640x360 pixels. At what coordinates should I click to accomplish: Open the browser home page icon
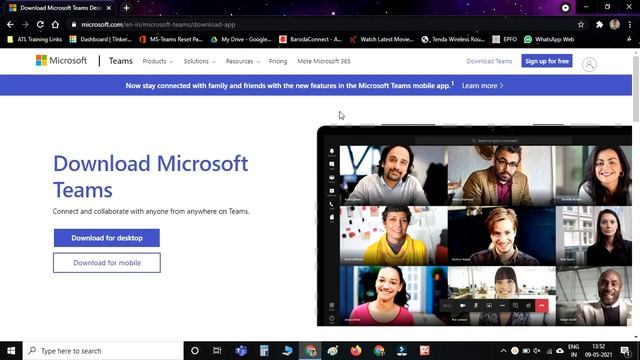click(x=55, y=24)
